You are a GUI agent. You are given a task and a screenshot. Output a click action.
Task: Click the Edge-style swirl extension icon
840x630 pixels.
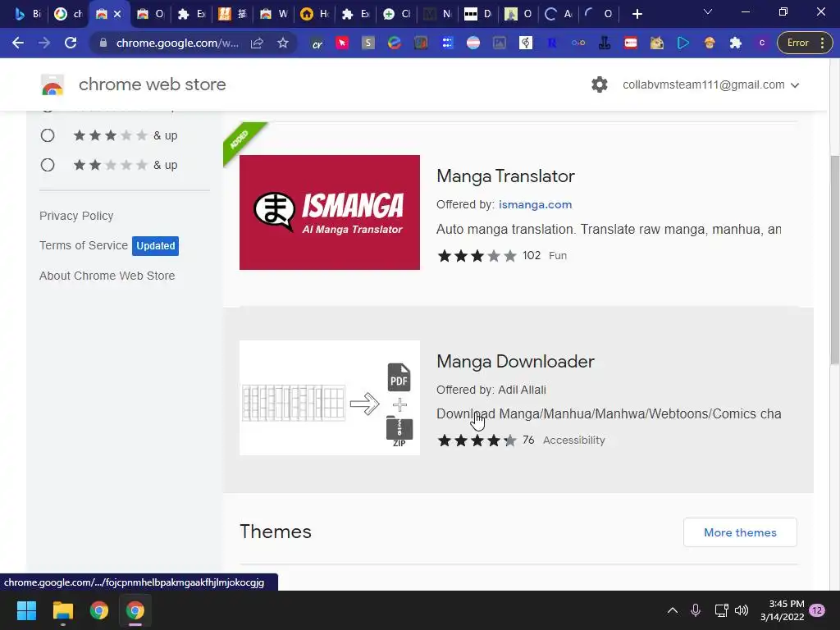point(395,43)
